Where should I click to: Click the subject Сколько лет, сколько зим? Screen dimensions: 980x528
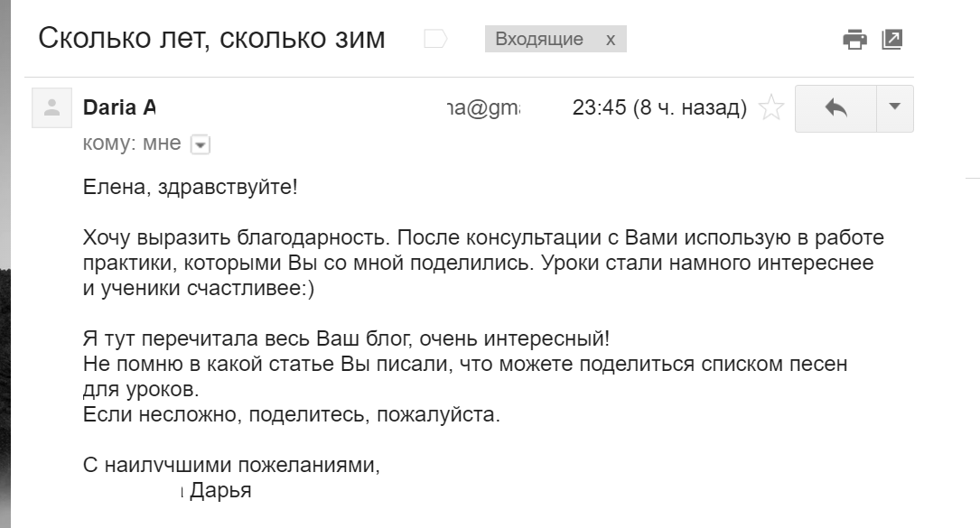tap(212, 38)
